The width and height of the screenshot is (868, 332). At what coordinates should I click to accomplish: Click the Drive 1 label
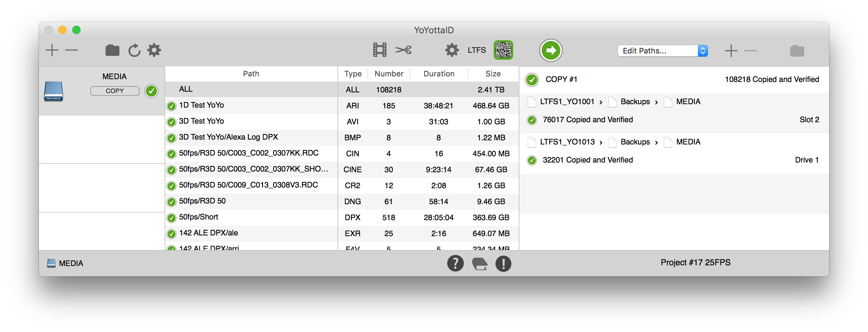point(807,160)
